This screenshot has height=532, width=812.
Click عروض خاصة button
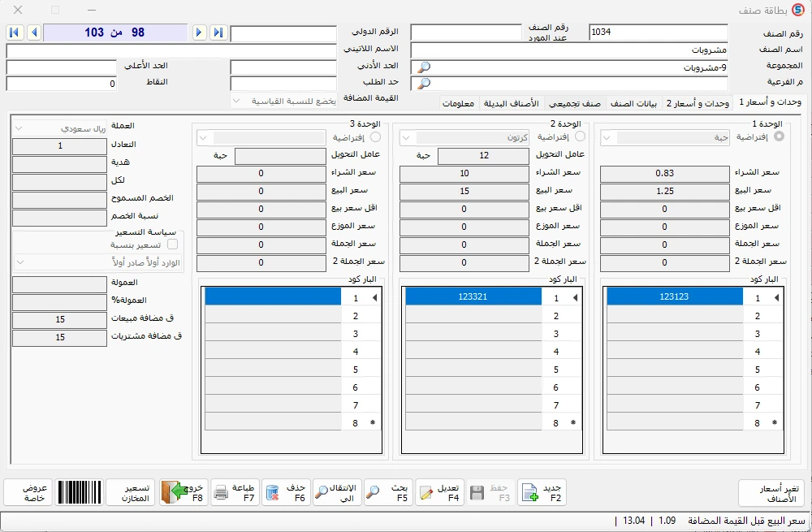coord(28,492)
